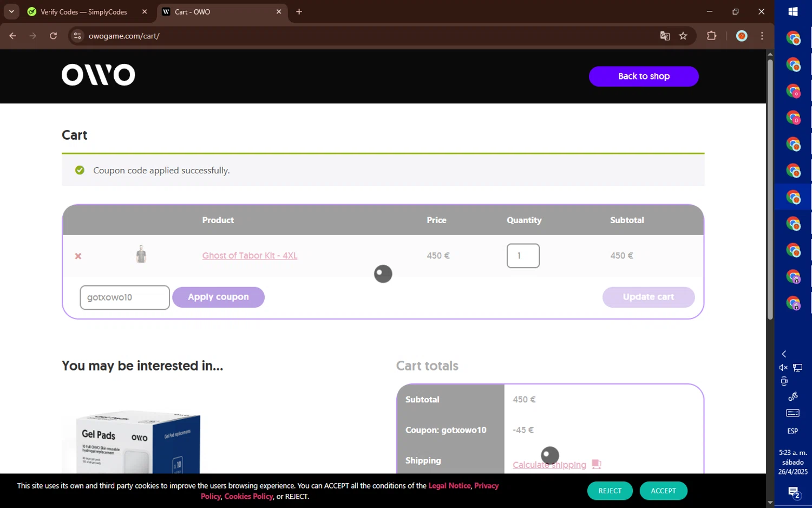The image size is (812, 508).
Task: Open the Ghost of Tabor Kit thumbnail
Action: coord(141,254)
